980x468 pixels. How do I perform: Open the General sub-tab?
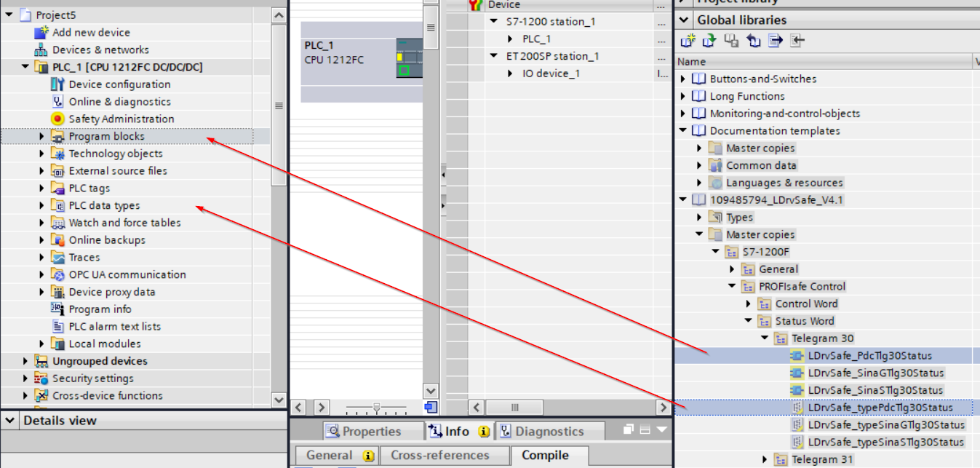[338, 456]
